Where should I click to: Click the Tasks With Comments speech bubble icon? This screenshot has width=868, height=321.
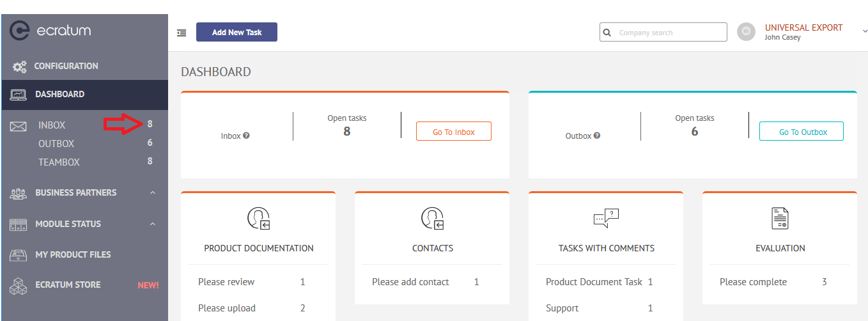[x=606, y=219]
